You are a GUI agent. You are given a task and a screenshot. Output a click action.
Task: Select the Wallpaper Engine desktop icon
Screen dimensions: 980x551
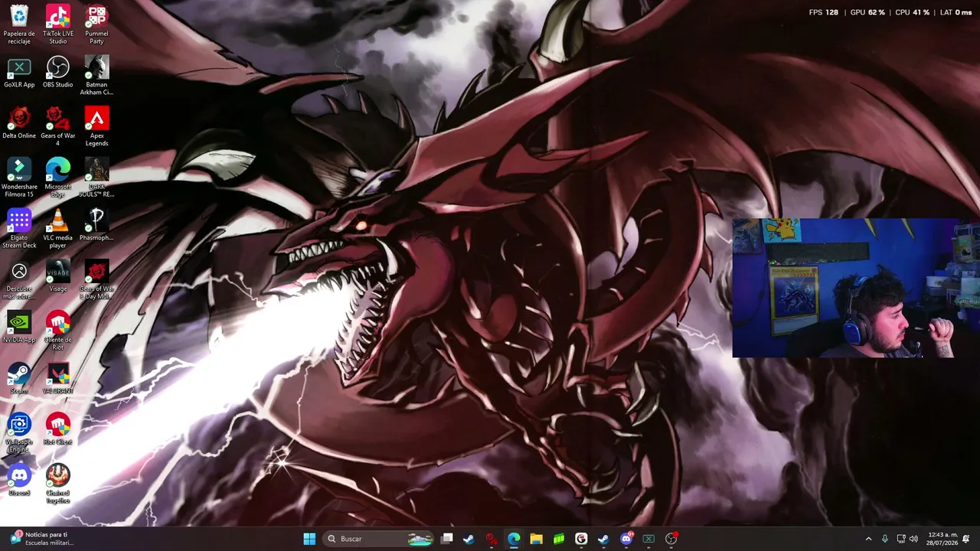pos(19,433)
